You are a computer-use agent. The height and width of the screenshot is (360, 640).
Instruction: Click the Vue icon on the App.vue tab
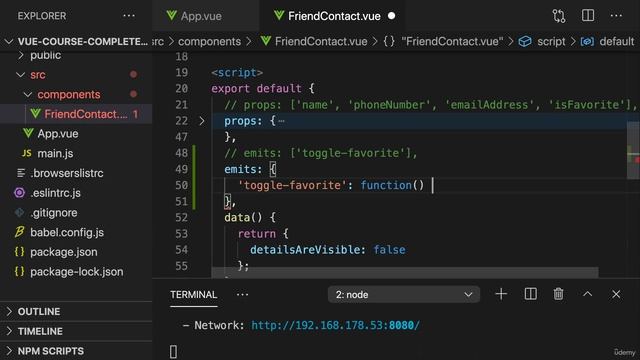pyautogui.click(x=172, y=16)
